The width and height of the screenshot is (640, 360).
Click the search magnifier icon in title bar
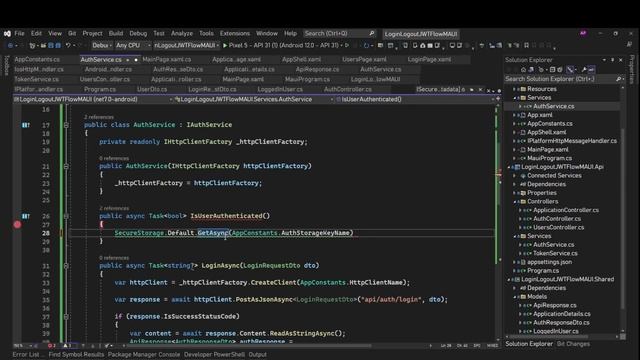tap(371, 33)
